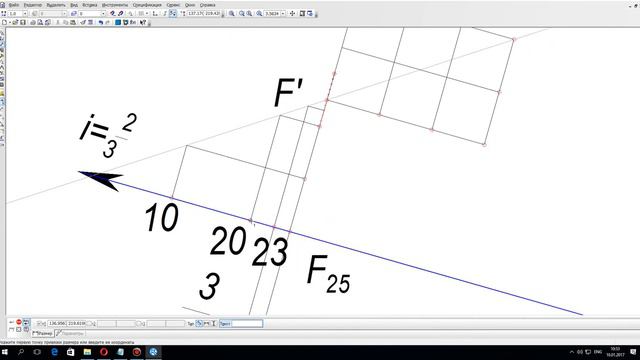Switch to the Параметры tab
This screenshot has width=640, height=360.
click(x=70, y=333)
